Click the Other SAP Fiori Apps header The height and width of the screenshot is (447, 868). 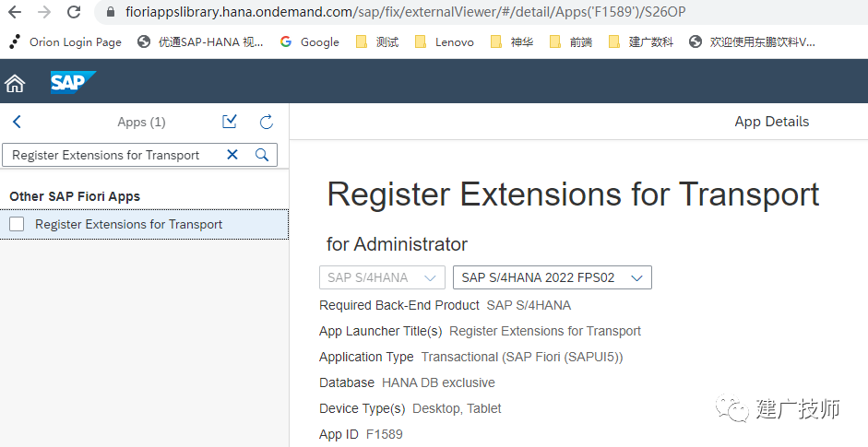click(75, 196)
